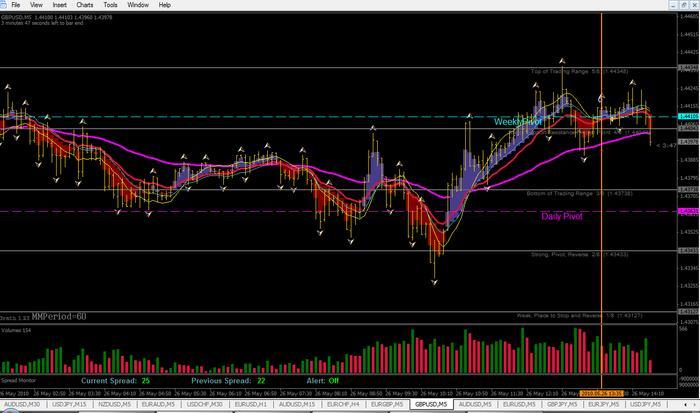Click the minimize button of the chart window
Screen dimensions: 700x413
(x=673, y=5)
